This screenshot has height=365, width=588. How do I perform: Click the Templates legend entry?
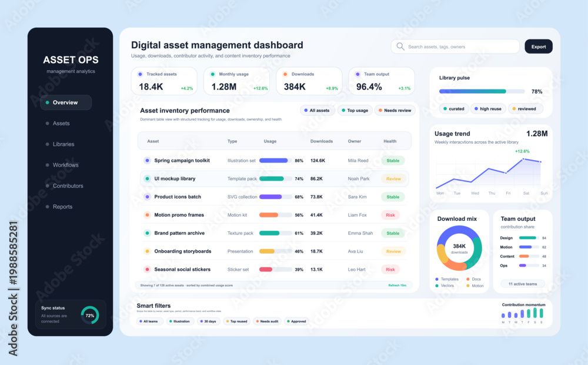[x=447, y=279]
